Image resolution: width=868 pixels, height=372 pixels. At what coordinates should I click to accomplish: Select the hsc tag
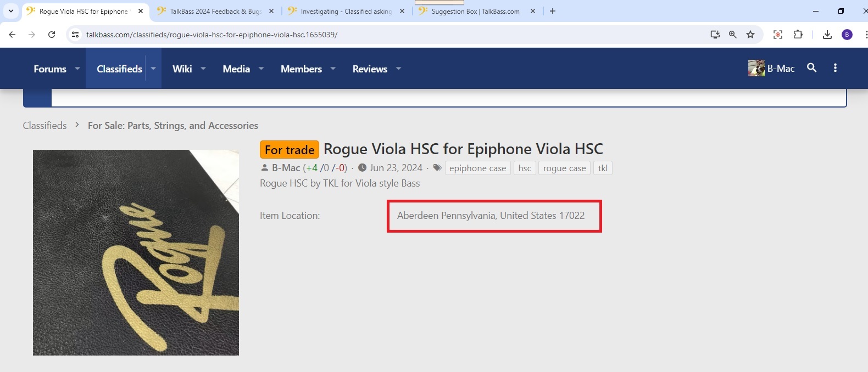click(x=525, y=168)
